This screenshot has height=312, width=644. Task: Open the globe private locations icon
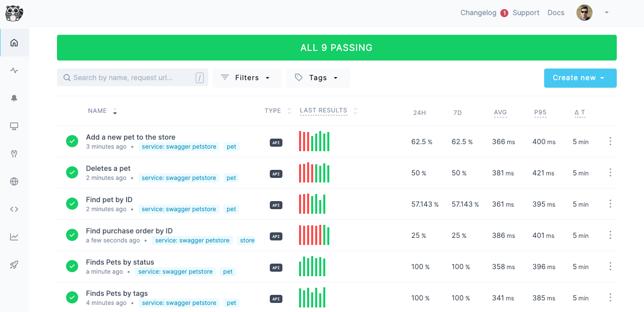[x=14, y=181]
